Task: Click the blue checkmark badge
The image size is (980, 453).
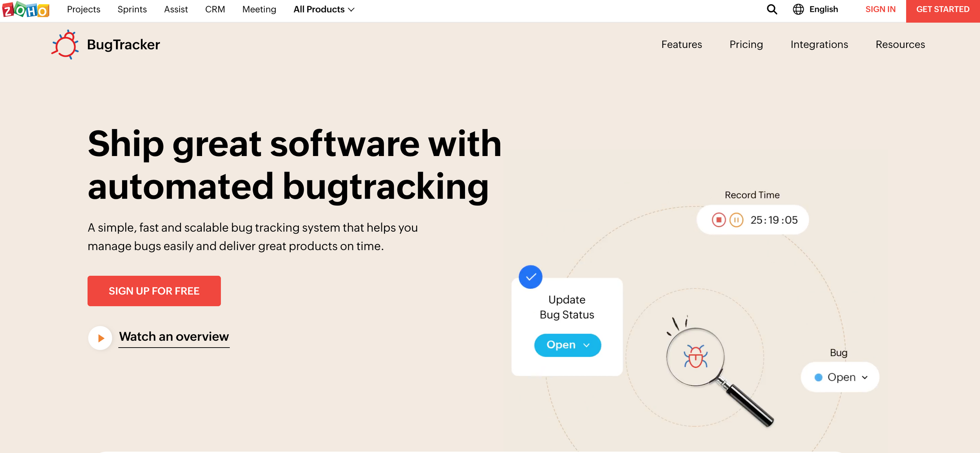Action: click(530, 277)
